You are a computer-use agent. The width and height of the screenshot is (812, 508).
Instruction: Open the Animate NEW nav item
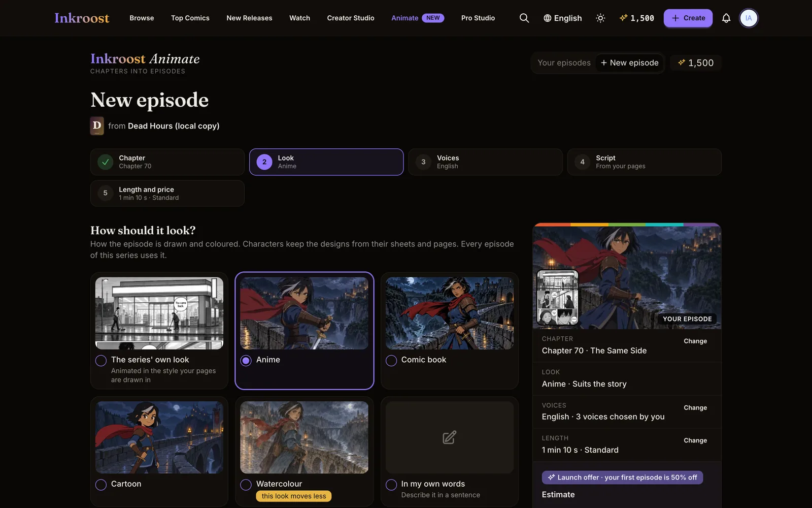click(x=418, y=18)
